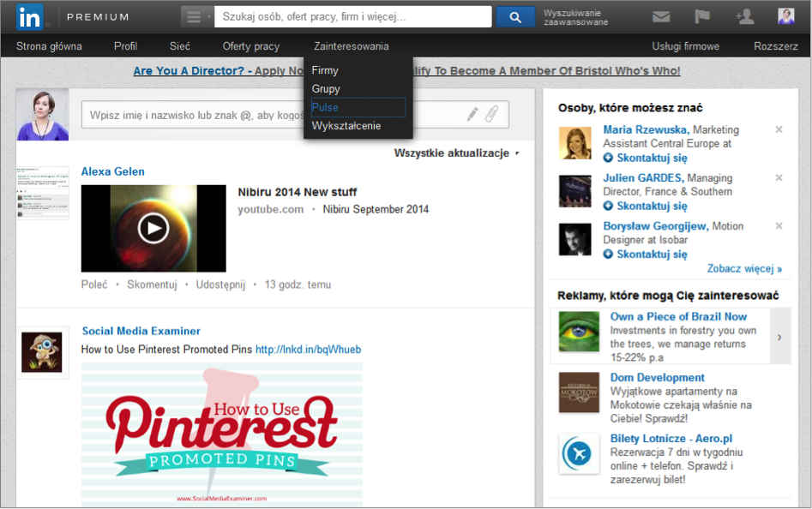Click Skomentuj under Alexa Gelen post
The height and width of the screenshot is (509, 812).
pos(152,284)
